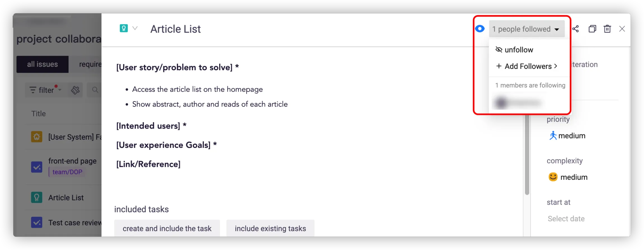Delete the issue with trash icon

(607, 29)
